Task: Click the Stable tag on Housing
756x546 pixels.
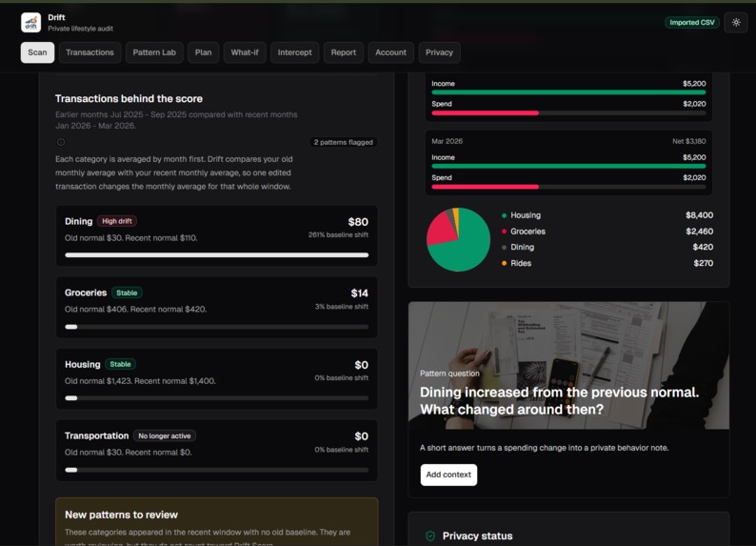Action: [x=120, y=364]
